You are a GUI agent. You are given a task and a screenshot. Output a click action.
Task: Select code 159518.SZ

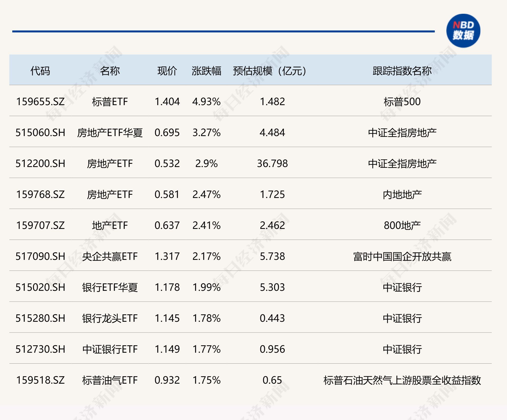[x=40, y=380]
